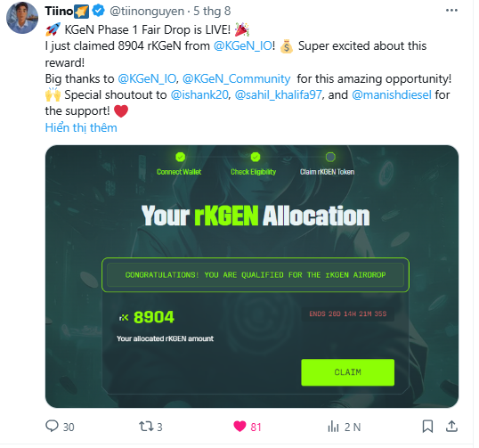The image size is (479, 448).
Task: Select the Check Eligibility step indicator
Action: click(x=254, y=165)
